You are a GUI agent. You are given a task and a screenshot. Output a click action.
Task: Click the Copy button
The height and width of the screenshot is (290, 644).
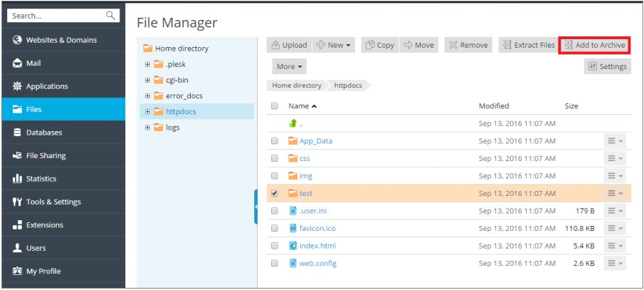[380, 45]
